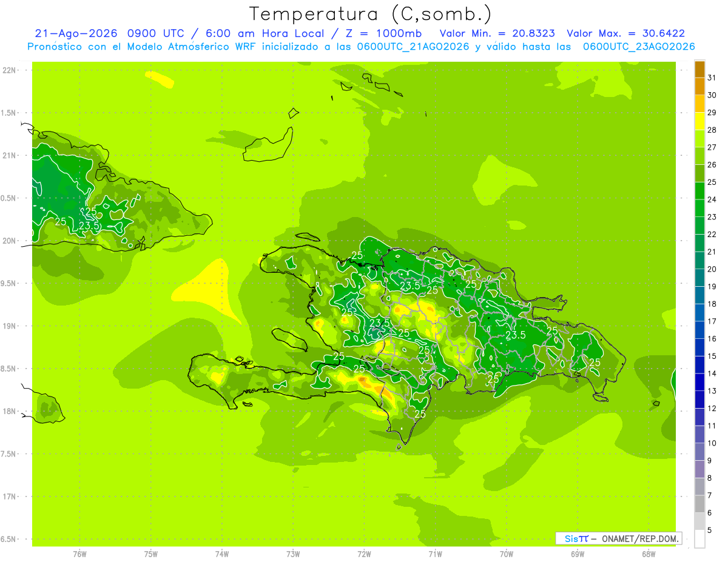Click the Temperatura (C,somb.) title
The width and height of the screenshot is (728, 562).
[x=370, y=14]
